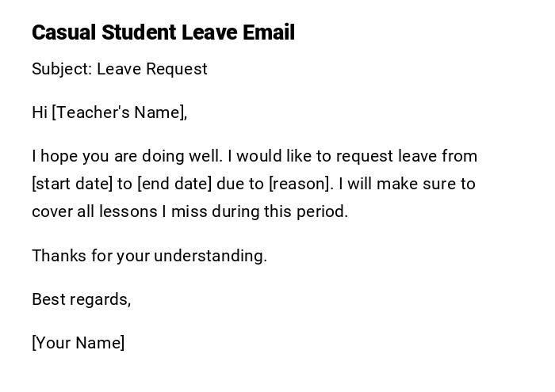The width and height of the screenshot is (555, 392).
Task: Select the [reason] placeholder
Action: coord(299,184)
